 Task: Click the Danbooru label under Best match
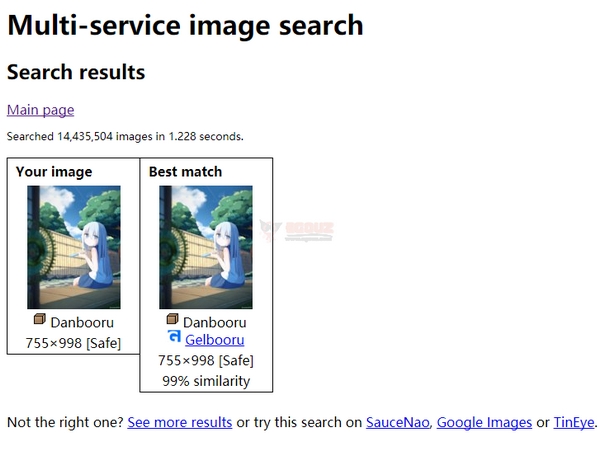coord(214,322)
